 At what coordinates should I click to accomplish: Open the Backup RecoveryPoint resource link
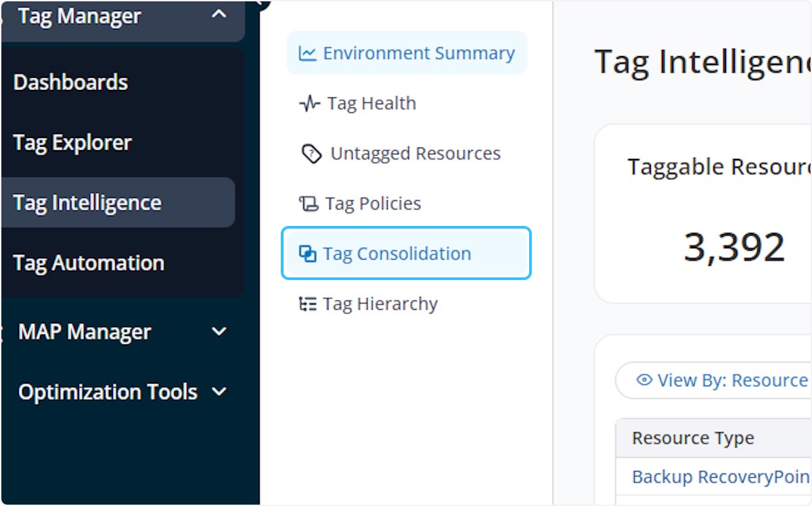(721, 477)
